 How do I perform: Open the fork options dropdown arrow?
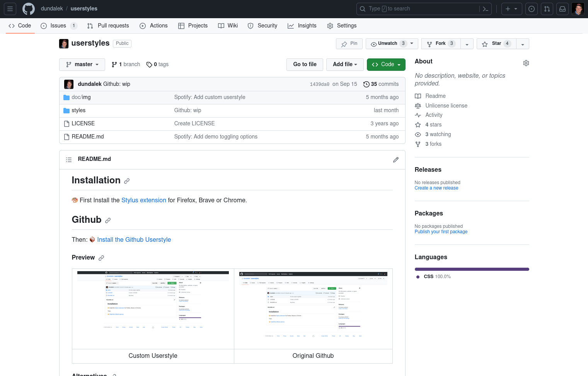[x=467, y=44]
